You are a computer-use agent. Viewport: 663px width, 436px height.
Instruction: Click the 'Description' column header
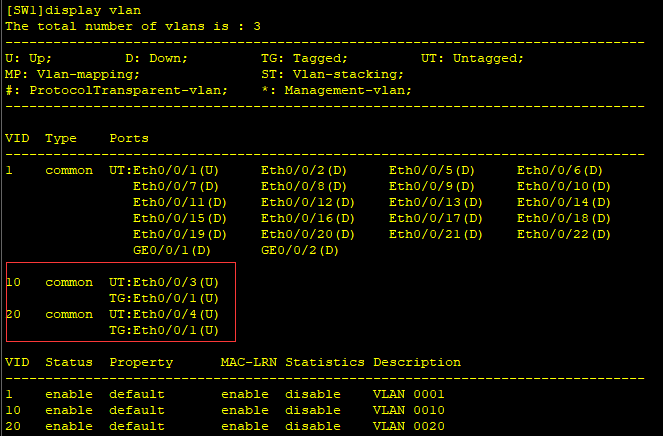pyautogui.click(x=417, y=362)
